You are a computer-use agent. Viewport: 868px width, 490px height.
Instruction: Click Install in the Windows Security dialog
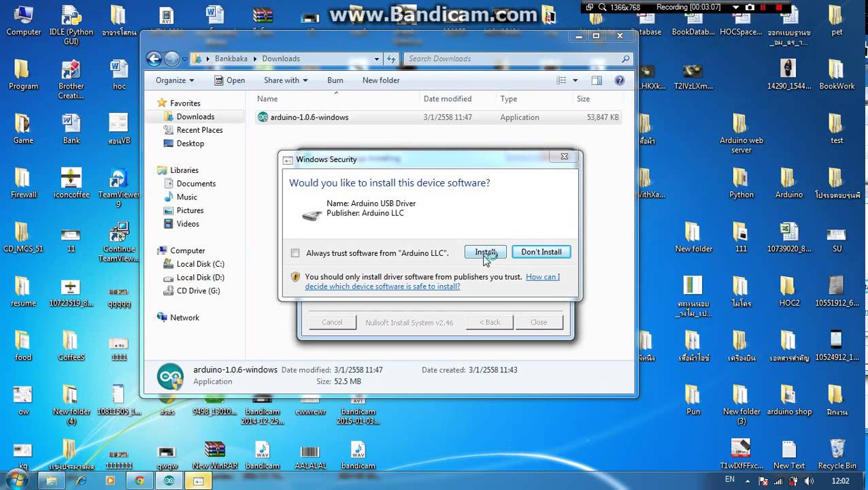(486, 252)
